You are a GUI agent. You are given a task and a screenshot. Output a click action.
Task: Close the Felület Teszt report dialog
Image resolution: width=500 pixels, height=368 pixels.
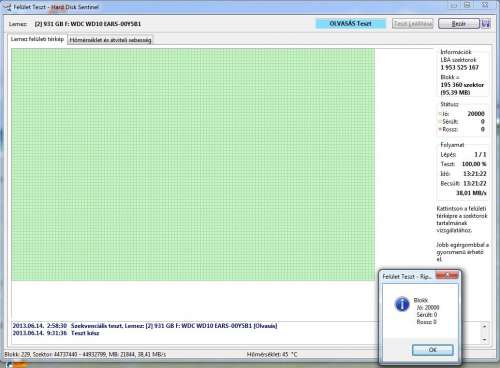coord(447,275)
